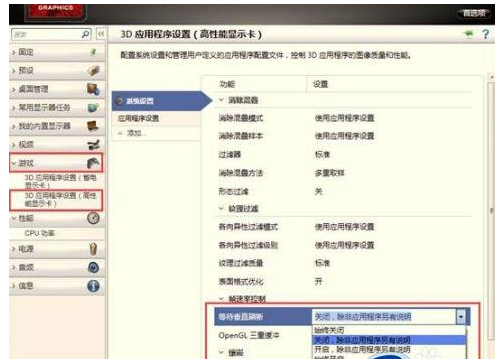
Task: Select the 等待垂直刷新 row label
Action: (240, 317)
